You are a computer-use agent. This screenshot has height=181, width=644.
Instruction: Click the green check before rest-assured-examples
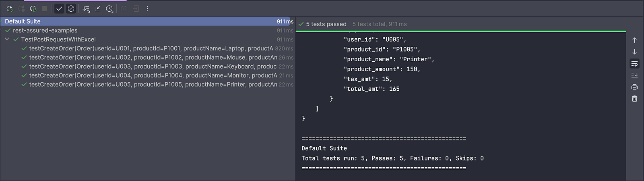point(8,30)
